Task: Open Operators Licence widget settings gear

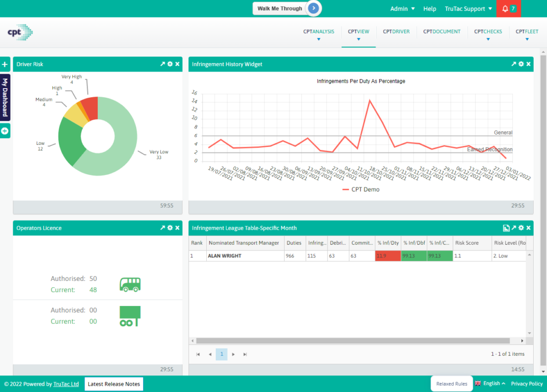Action: 170,228
